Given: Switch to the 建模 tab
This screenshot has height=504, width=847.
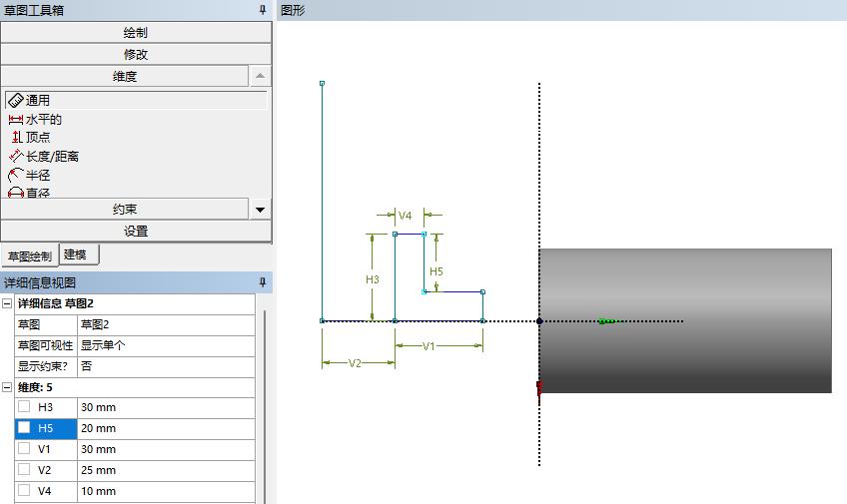Looking at the screenshot, I should 76,254.
